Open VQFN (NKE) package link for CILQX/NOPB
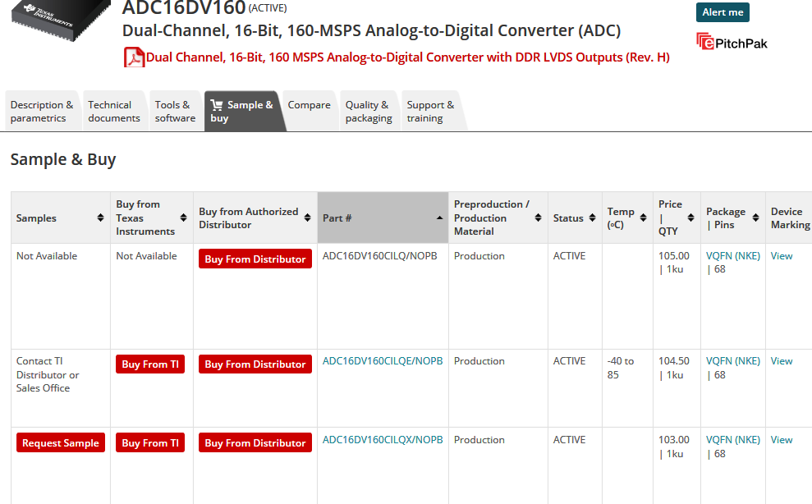Viewport: 812px width, 504px height. click(x=732, y=440)
